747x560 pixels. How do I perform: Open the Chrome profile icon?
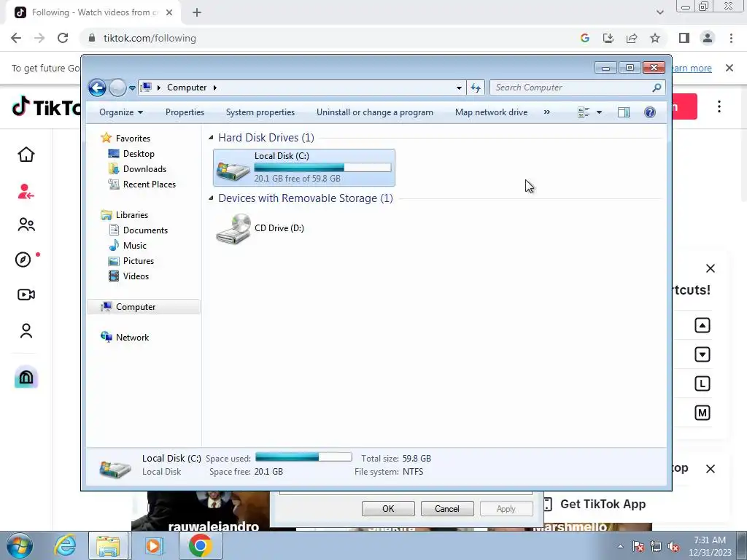tap(708, 38)
